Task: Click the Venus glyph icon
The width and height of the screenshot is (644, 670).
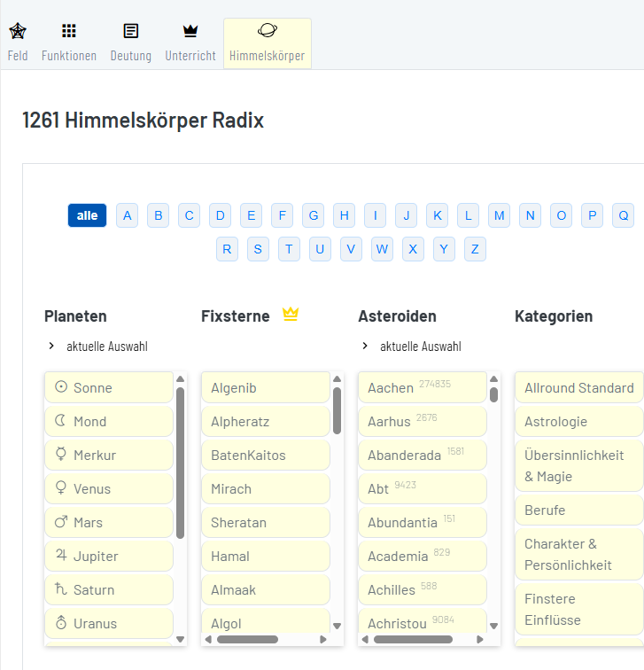Action: click(x=61, y=487)
